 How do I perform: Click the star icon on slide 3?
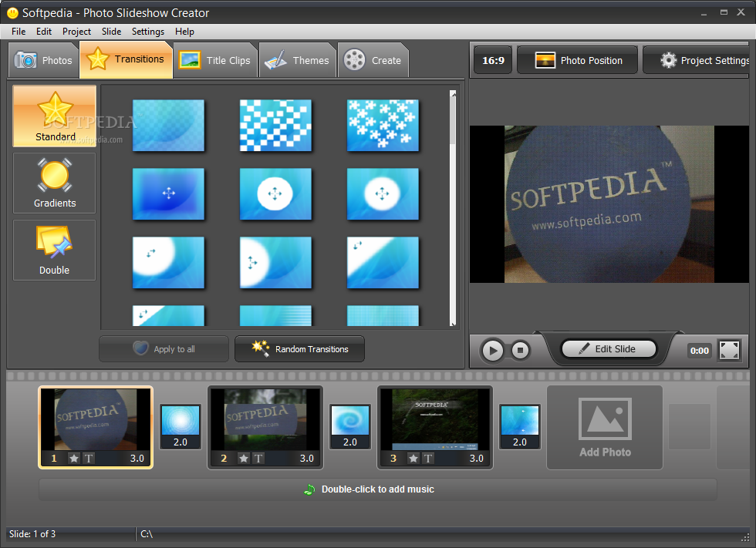[x=413, y=459]
